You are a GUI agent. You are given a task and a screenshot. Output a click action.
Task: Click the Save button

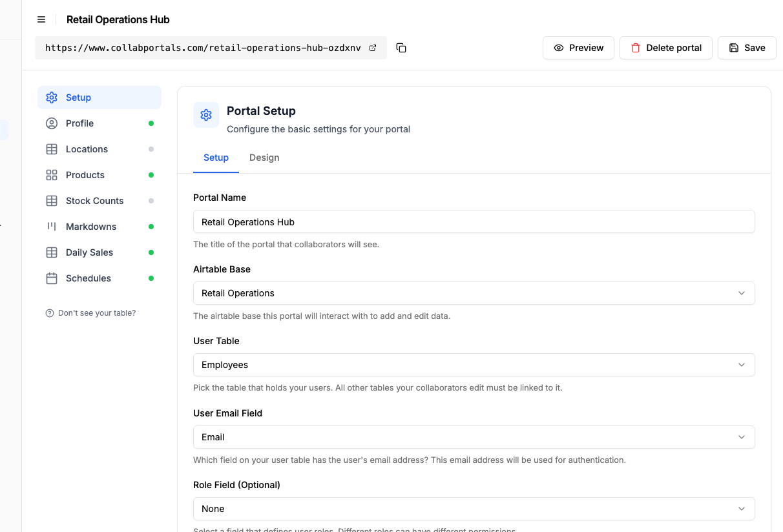tap(747, 48)
